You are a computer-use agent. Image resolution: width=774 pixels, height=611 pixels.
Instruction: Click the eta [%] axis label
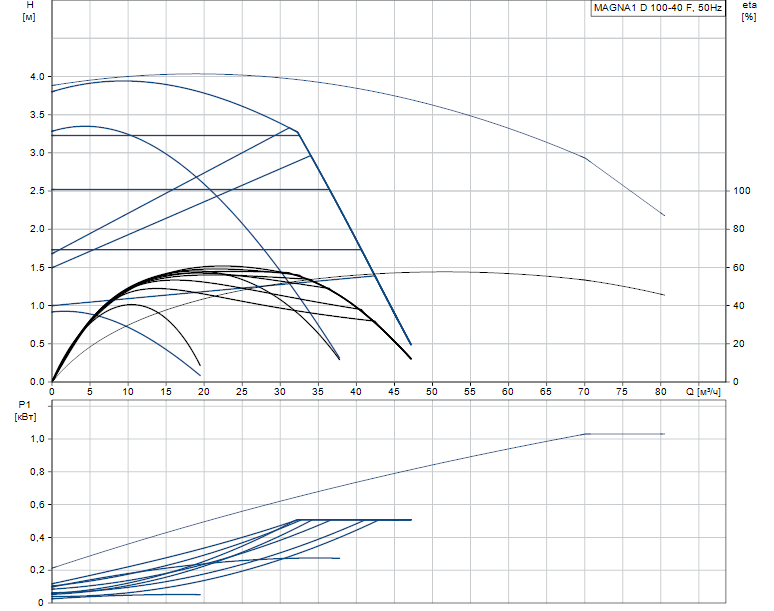(749, 11)
